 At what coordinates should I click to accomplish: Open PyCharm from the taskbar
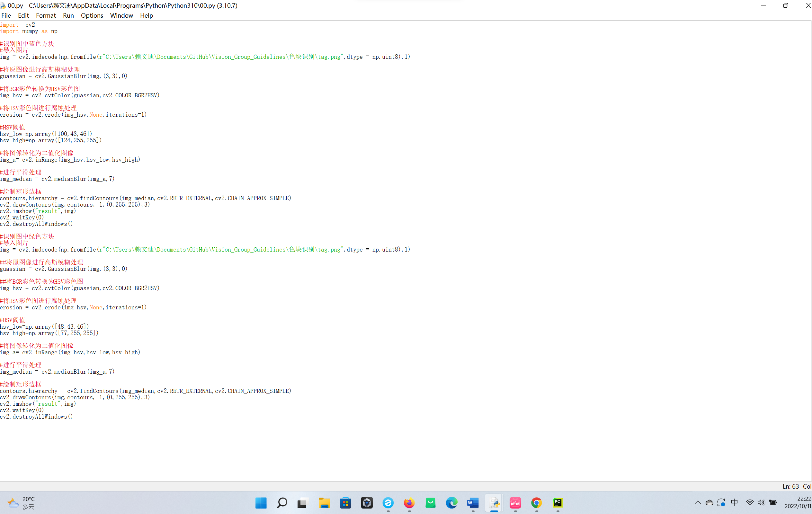(558, 503)
